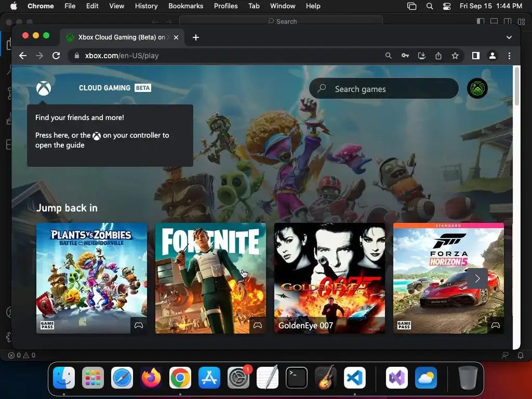Image resolution: width=532 pixels, height=399 pixels.
Task: Click the CLOUD GAMING BETA heading
Action: pyautogui.click(x=115, y=88)
